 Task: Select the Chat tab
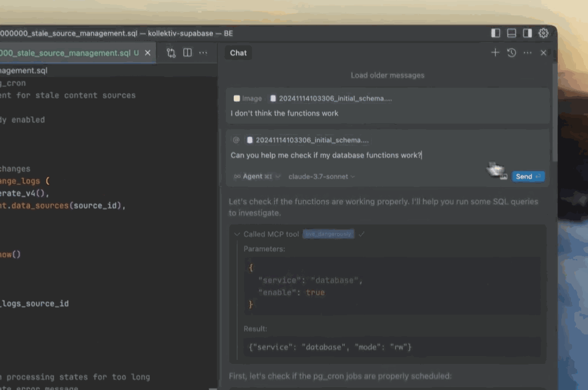(238, 53)
